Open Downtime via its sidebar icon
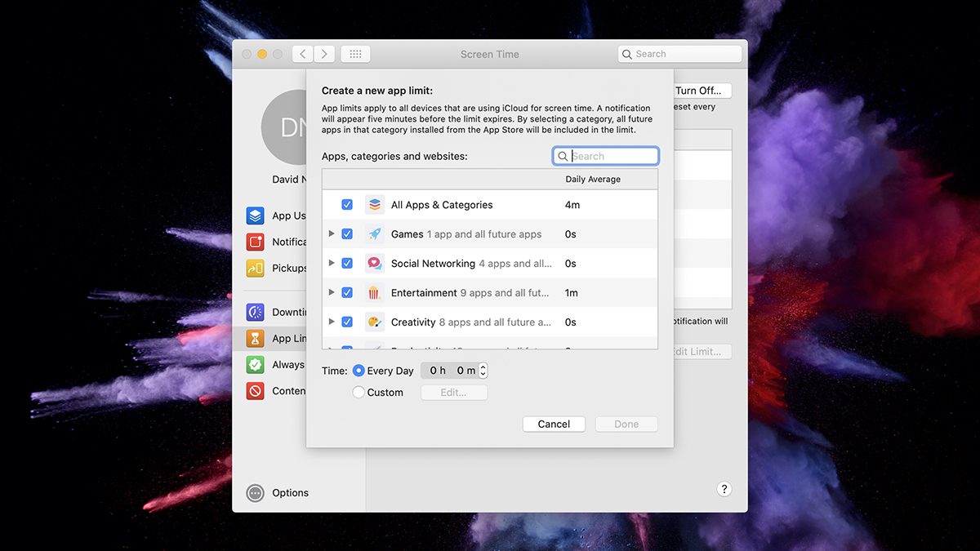Image resolution: width=980 pixels, height=551 pixels. click(256, 312)
